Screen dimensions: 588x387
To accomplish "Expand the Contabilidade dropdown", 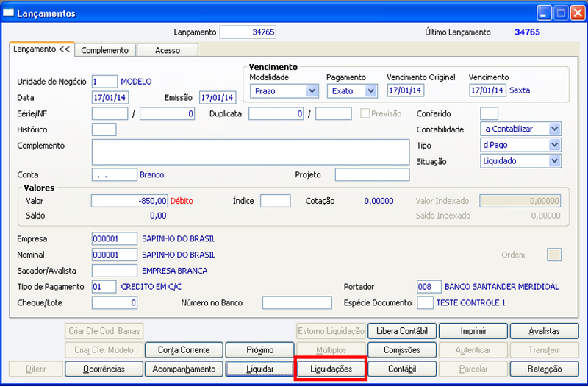I will 554,129.
